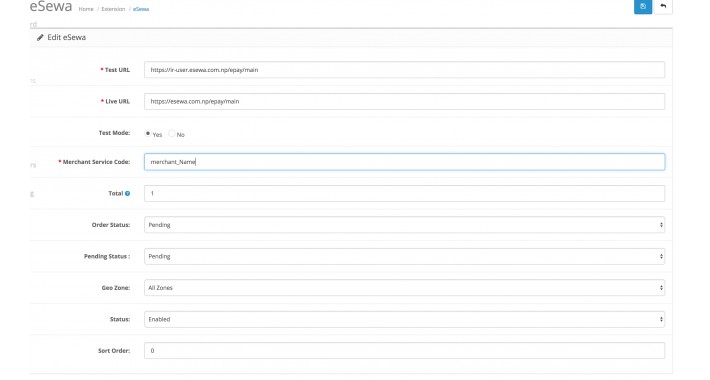Image resolution: width=710 pixels, height=380 pixels.
Task: Click the Live URL label
Action: [x=118, y=101]
